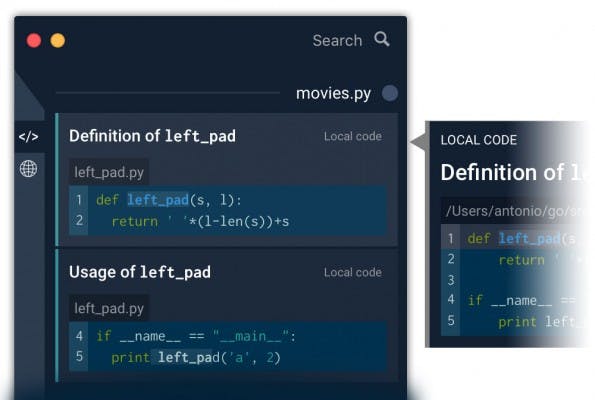
Task: Click the popup's large Definition of title
Action: pyautogui.click(x=512, y=173)
